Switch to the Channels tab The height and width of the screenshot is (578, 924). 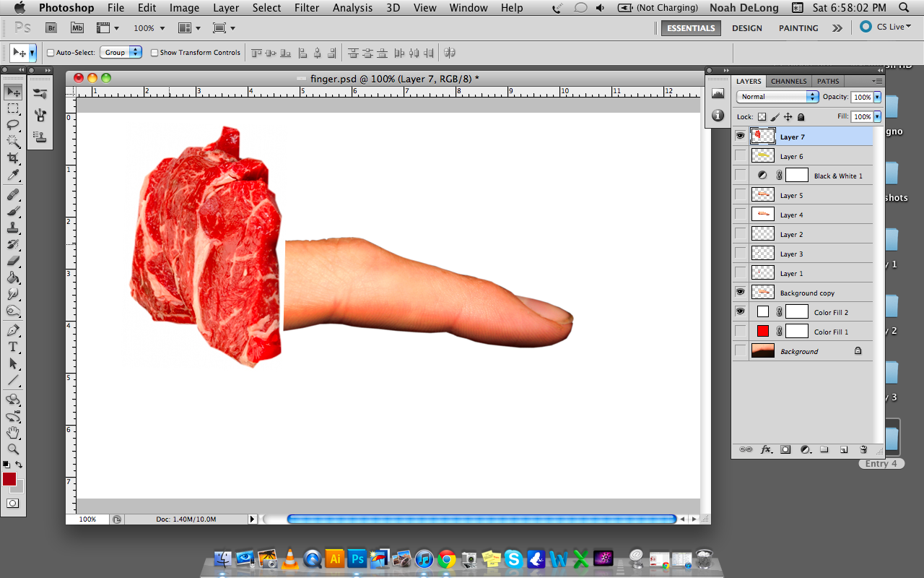[x=788, y=81]
